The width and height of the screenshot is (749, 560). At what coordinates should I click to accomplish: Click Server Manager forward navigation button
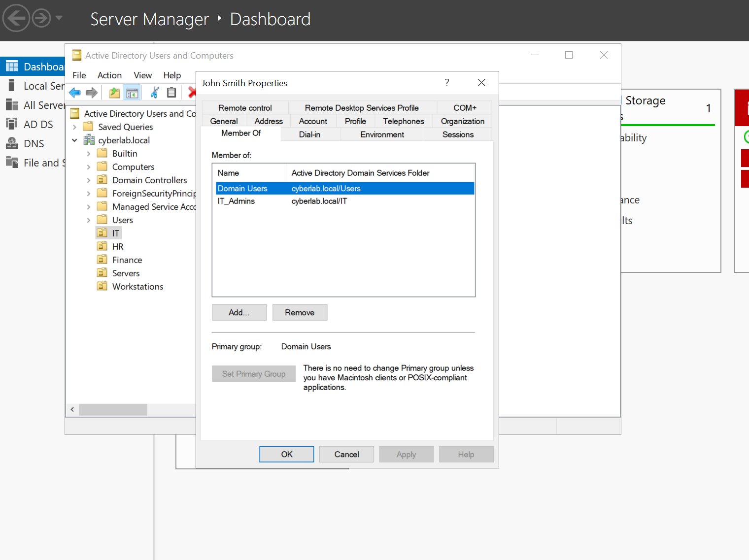click(x=41, y=19)
